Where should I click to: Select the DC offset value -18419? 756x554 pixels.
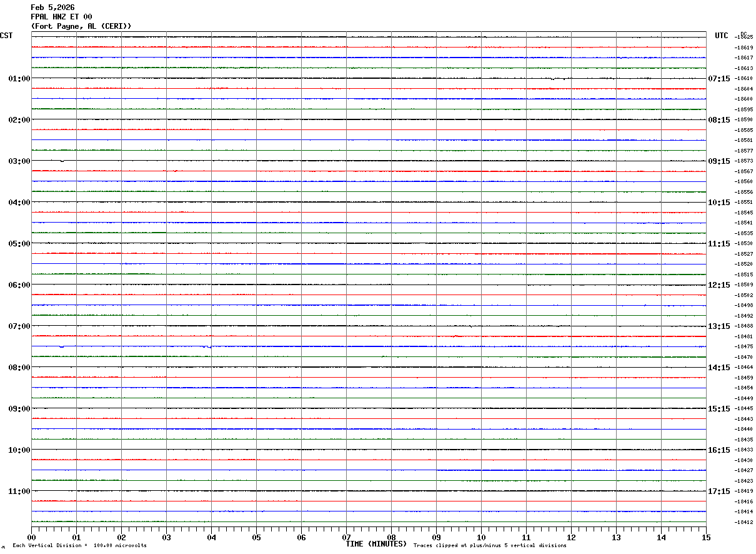click(x=744, y=491)
